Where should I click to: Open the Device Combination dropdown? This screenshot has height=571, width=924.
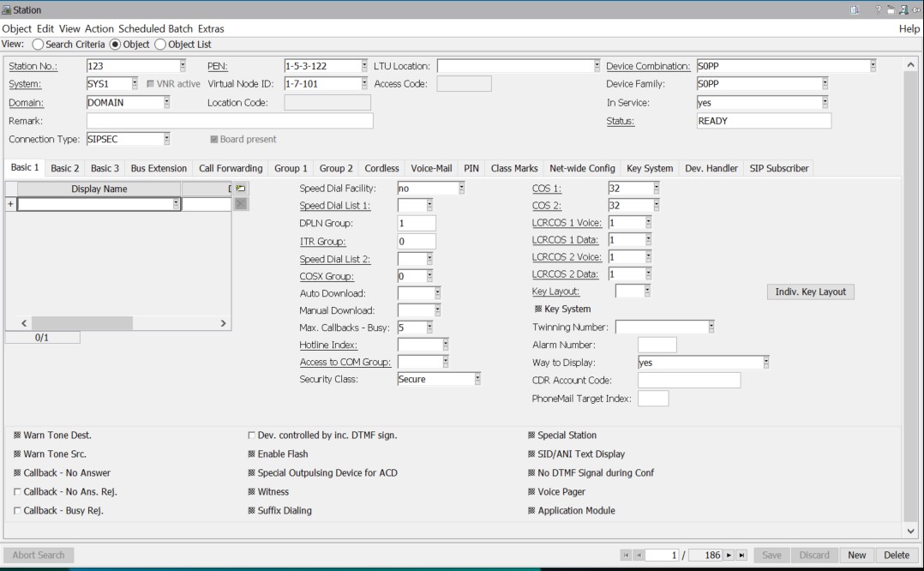click(x=873, y=66)
